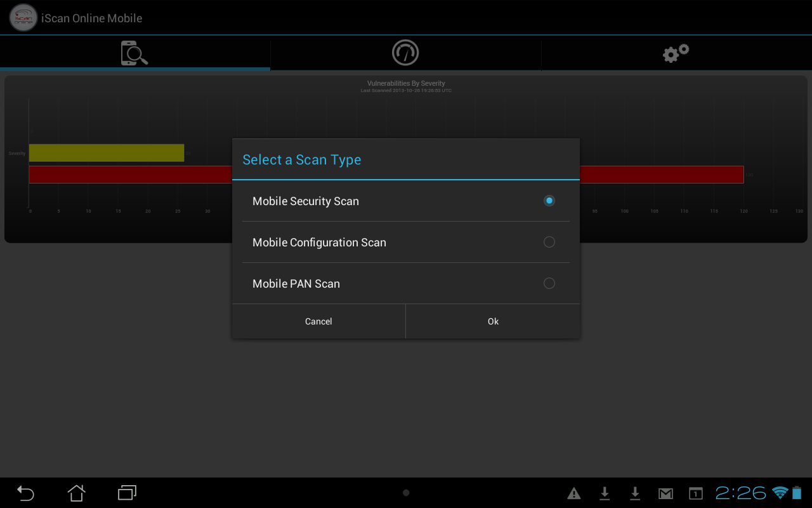Click the Select a Scan Type heading

pyautogui.click(x=302, y=160)
